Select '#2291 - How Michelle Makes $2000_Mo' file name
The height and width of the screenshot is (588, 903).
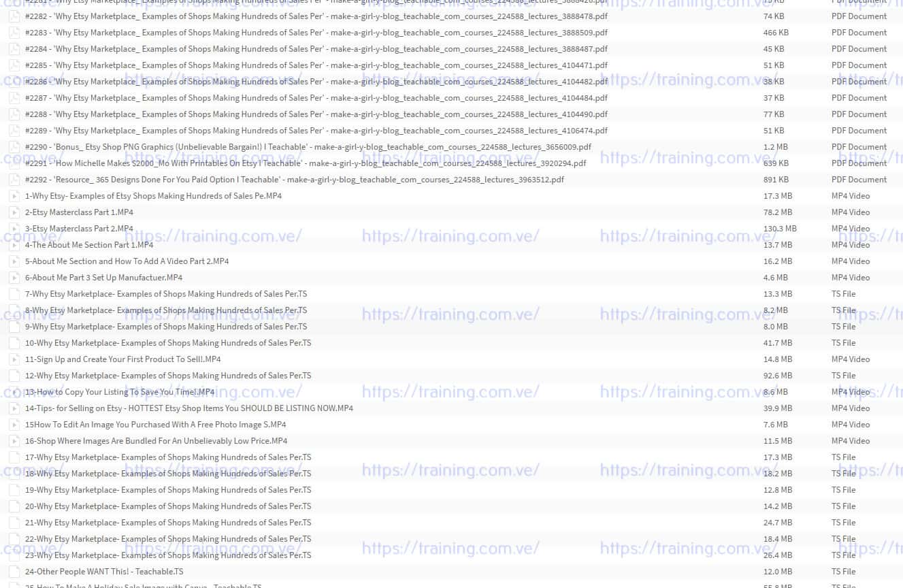(306, 163)
